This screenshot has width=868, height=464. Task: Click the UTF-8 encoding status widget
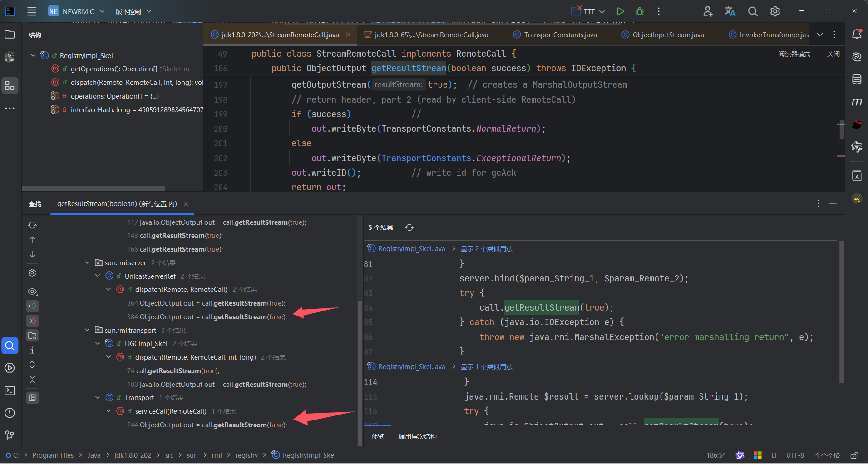(x=795, y=455)
